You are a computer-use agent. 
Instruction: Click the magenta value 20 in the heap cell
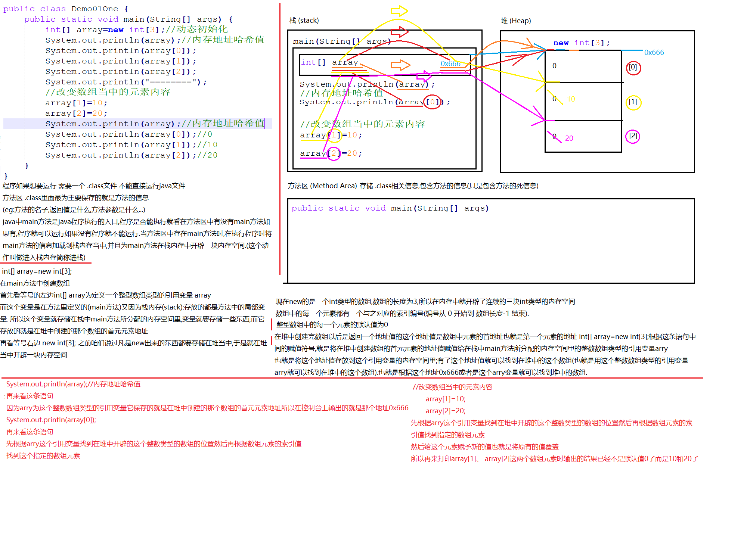click(569, 139)
